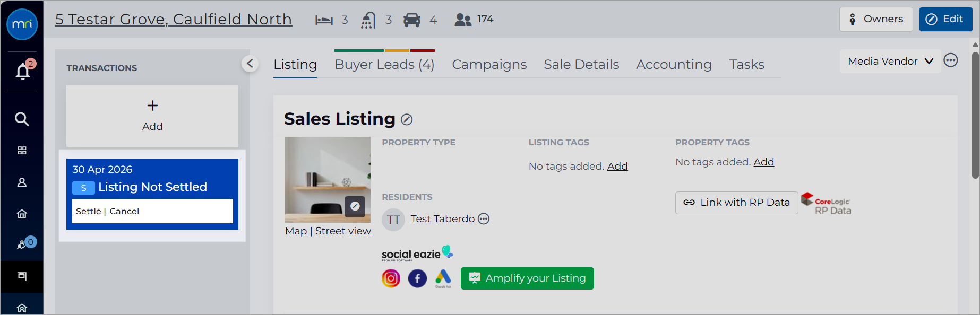This screenshot has height=315, width=980.
Task: Switch to the Buyer Leads (4) tab
Action: tap(384, 64)
